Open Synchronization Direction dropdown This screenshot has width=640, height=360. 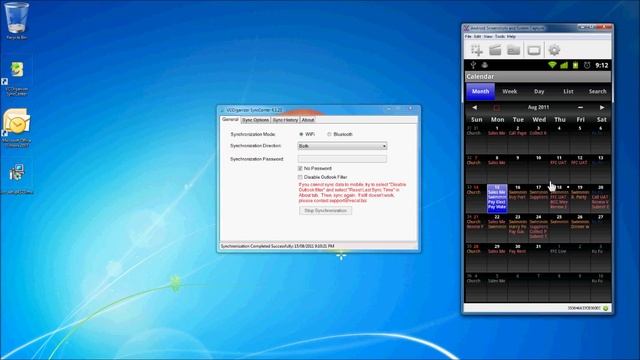(x=342, y=146)
